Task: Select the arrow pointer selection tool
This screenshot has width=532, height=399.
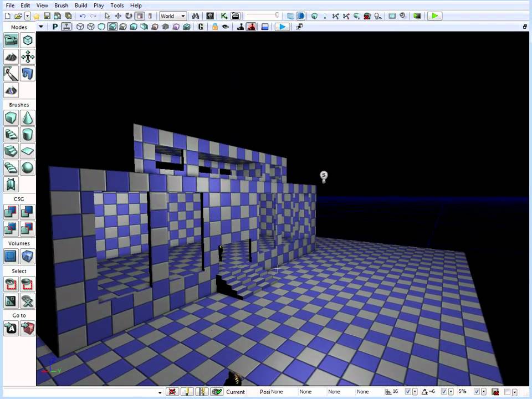Action: click(108, 16)
